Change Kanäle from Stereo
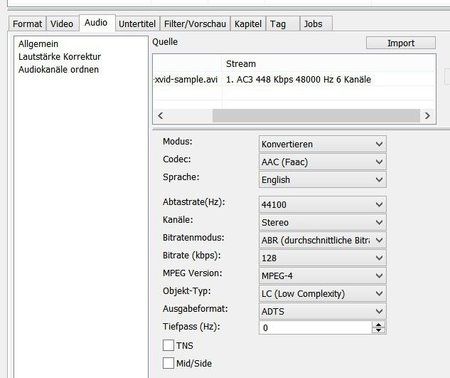Image resolution: width=450 pixels, height=378 pixels. [322, 222]
